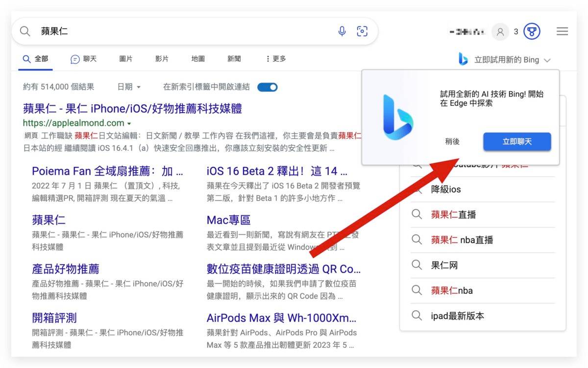The width and height of the screenshot is (588, 368).
Task: Select related search 蘋果仁nba
Action: pyautogui.click(x=452, y=290)
